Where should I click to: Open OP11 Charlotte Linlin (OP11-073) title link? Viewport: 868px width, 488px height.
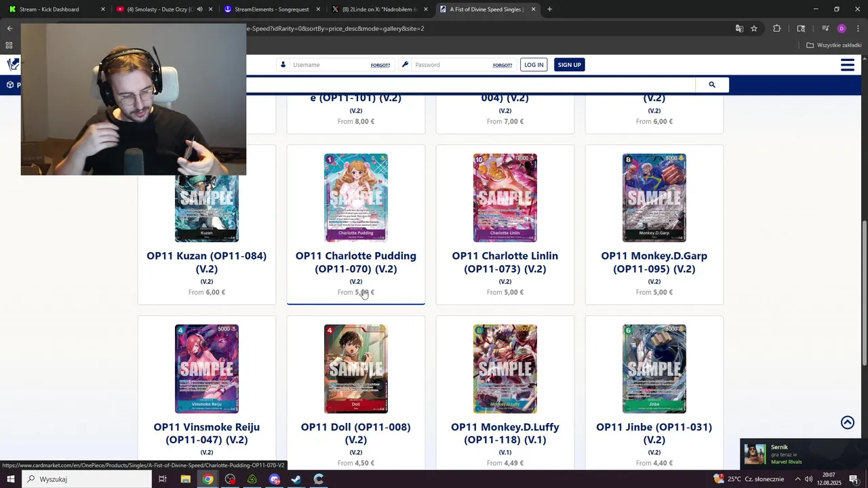[505, 262]
